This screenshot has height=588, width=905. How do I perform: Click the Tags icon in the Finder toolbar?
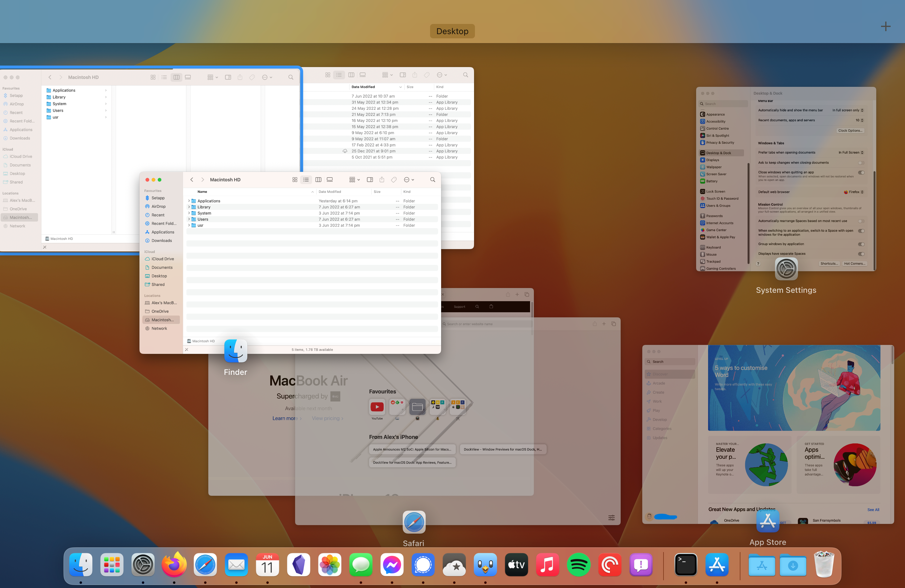(x=394, y=180)
